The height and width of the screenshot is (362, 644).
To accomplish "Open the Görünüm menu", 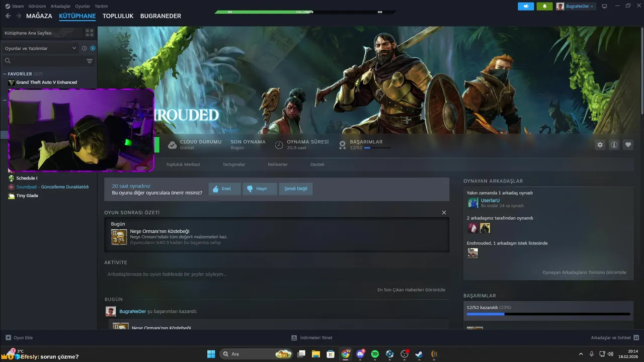I will [x=38, y=6].
